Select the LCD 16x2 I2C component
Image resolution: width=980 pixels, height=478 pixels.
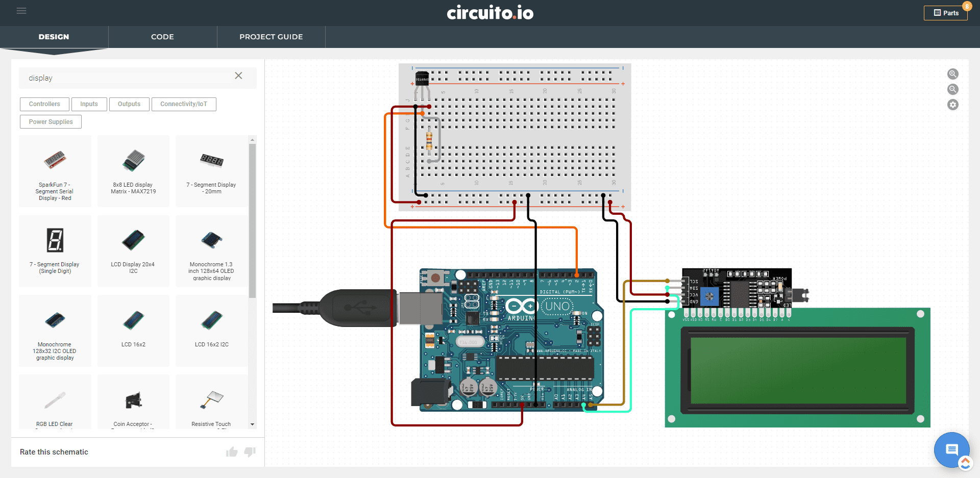pyautogui.click(x=211, y=331)
